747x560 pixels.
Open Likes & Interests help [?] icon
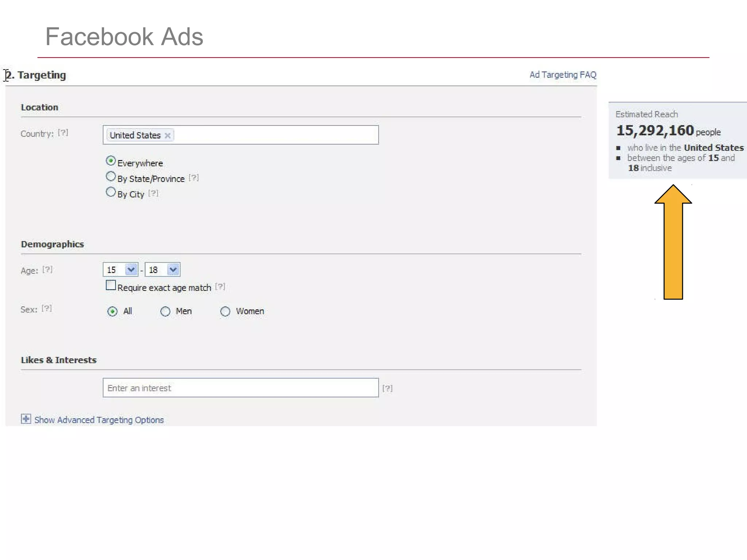pyautogui.click(x=387, y=388)
